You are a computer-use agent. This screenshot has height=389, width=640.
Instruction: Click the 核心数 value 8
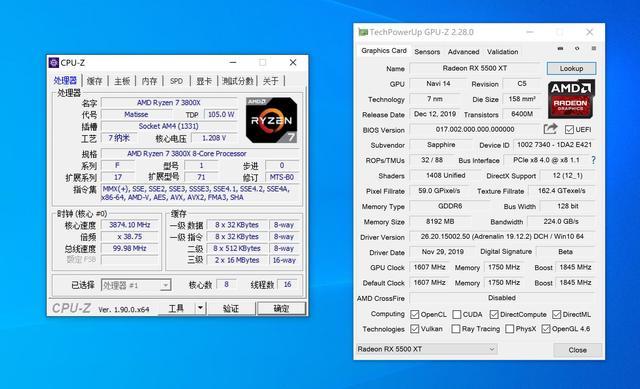(x=227, y=284)
